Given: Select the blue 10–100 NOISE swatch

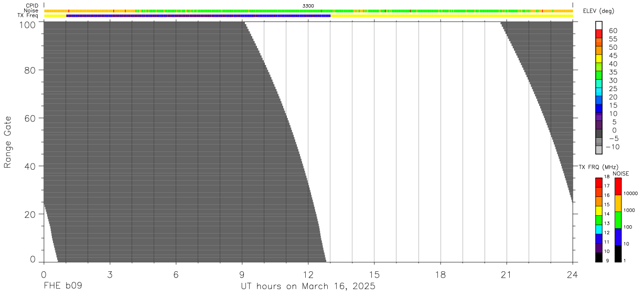Looking at the screenshot, I should point(618,237).
